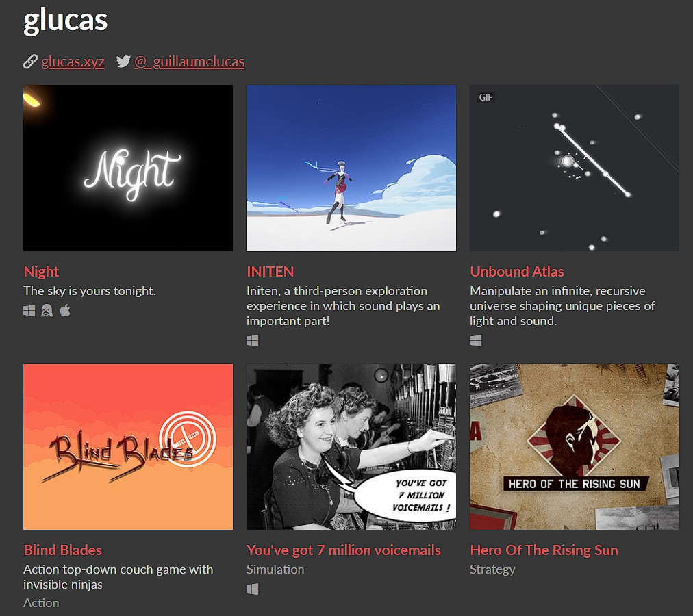The height and width of the screenshot is (616, 693).
Task: Click the Linux penguin icon under Night
Action: click(x=47, y=311)
